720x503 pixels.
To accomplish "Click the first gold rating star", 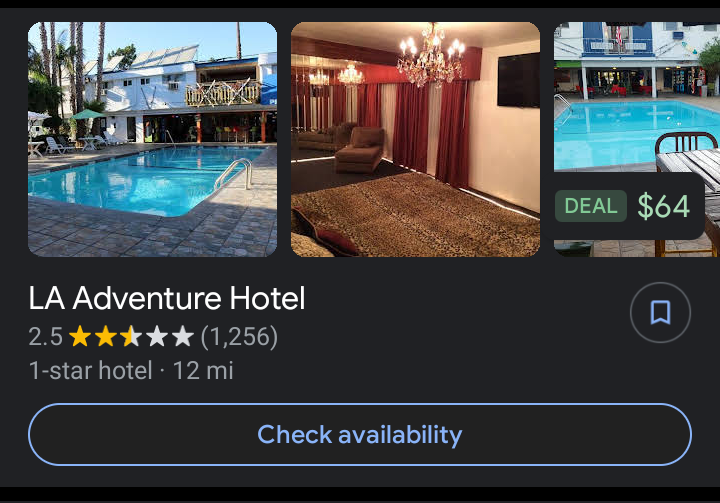I will pos(80,336).
